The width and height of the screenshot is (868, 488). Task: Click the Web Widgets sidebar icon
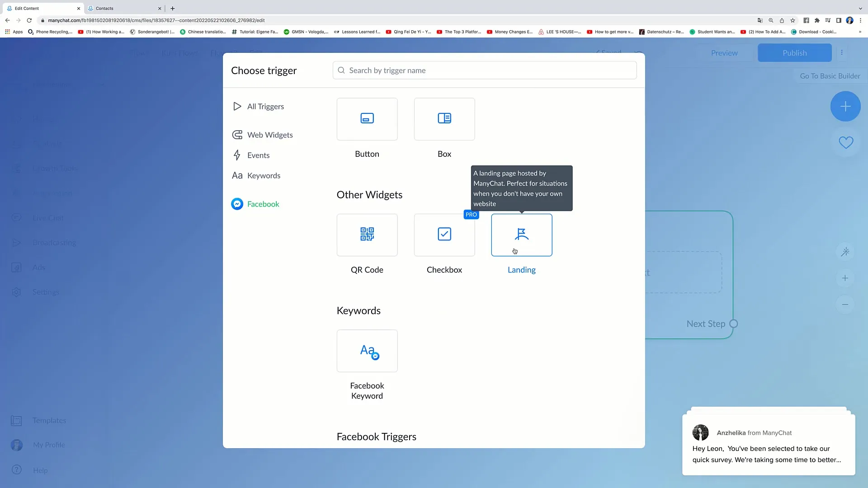pos(238,135)
